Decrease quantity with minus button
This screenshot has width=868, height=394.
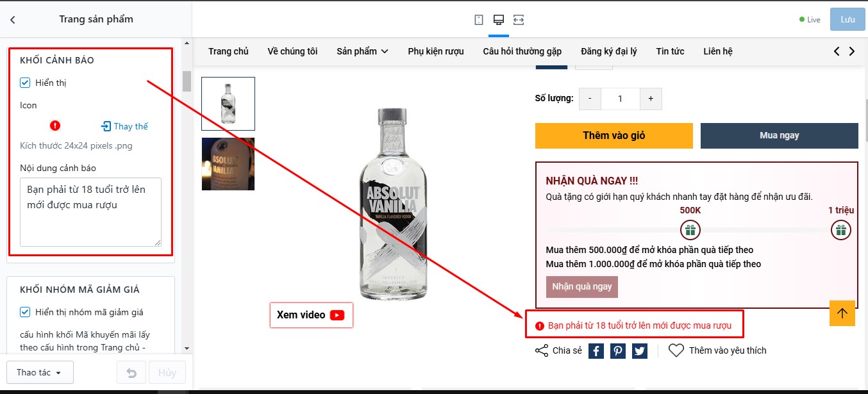point(590,99)
